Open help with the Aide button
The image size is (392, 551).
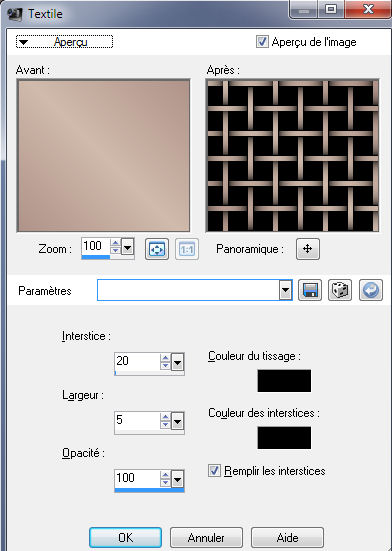(x=287, y=538)
